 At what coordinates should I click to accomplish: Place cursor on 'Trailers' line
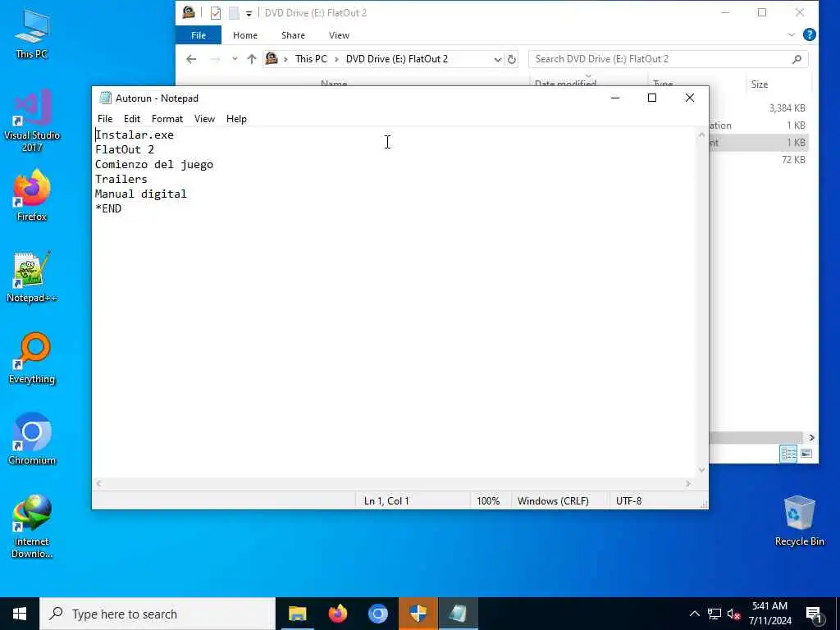tap(121, 179)
